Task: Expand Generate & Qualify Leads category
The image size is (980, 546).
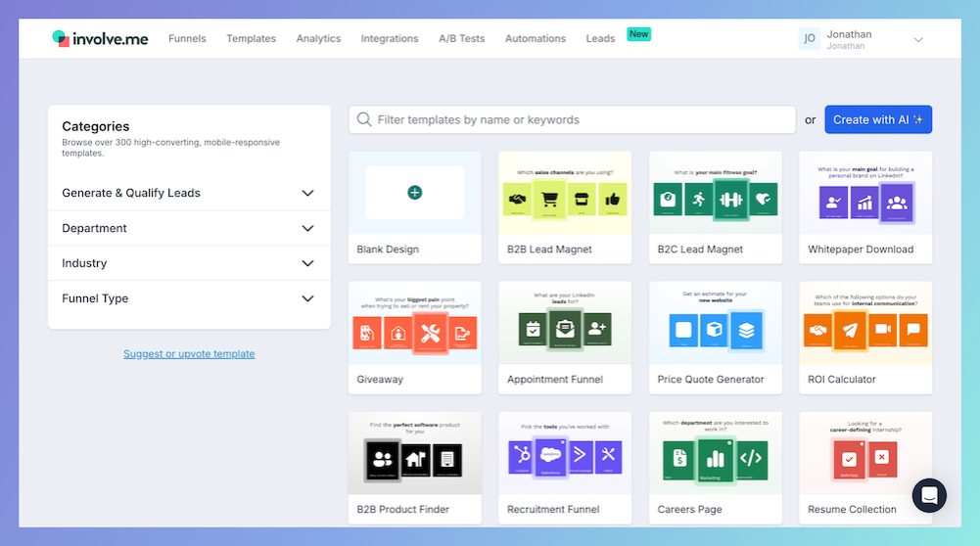Action: (307, 194)
